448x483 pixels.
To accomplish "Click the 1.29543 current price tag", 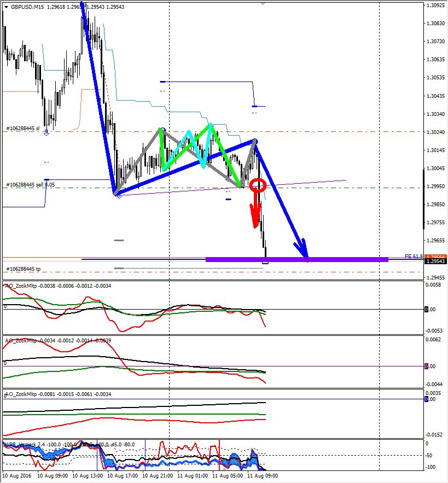I will pyautogui.click(x=435, y=262).
